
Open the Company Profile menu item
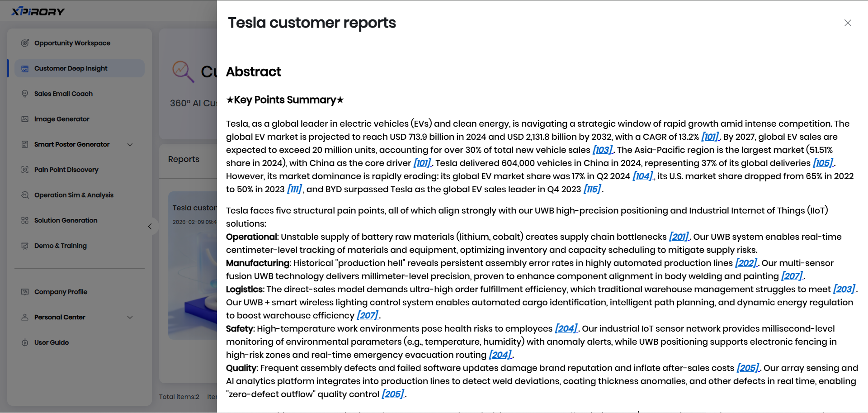(x=61, y=292)
